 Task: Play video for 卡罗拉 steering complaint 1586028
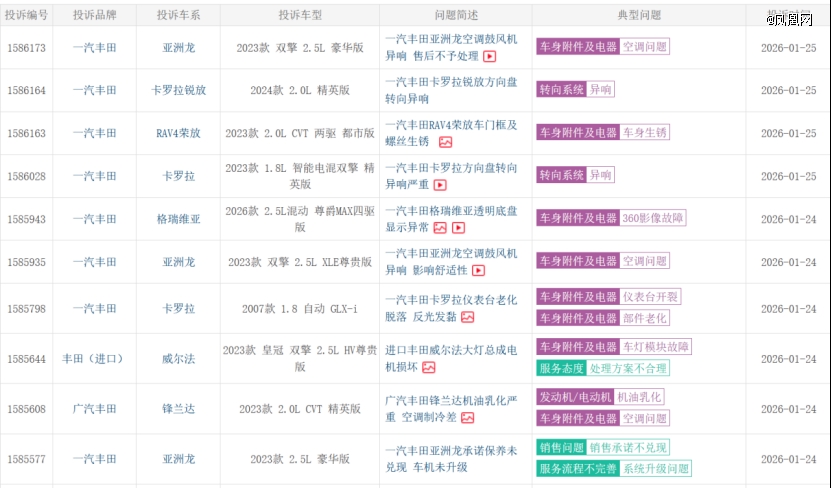pyautogui.click(x=439, y=185)
